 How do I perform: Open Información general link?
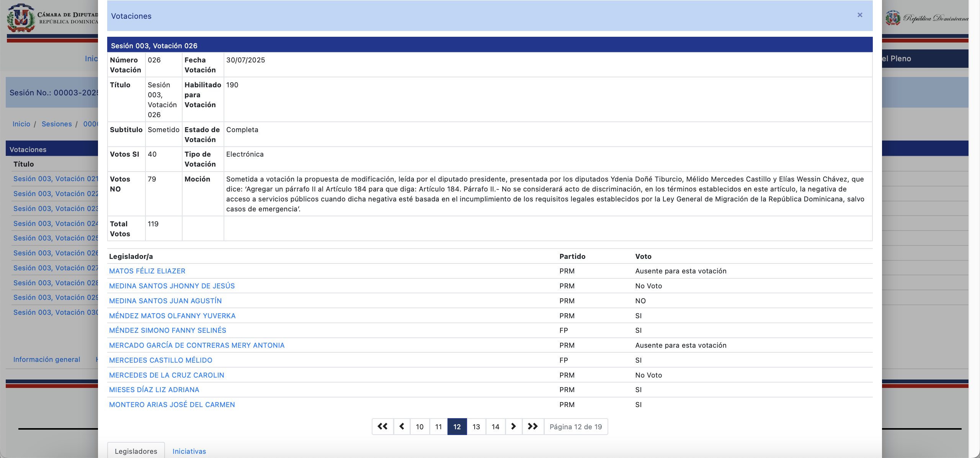pyautogui.click(x=47, y=360)
